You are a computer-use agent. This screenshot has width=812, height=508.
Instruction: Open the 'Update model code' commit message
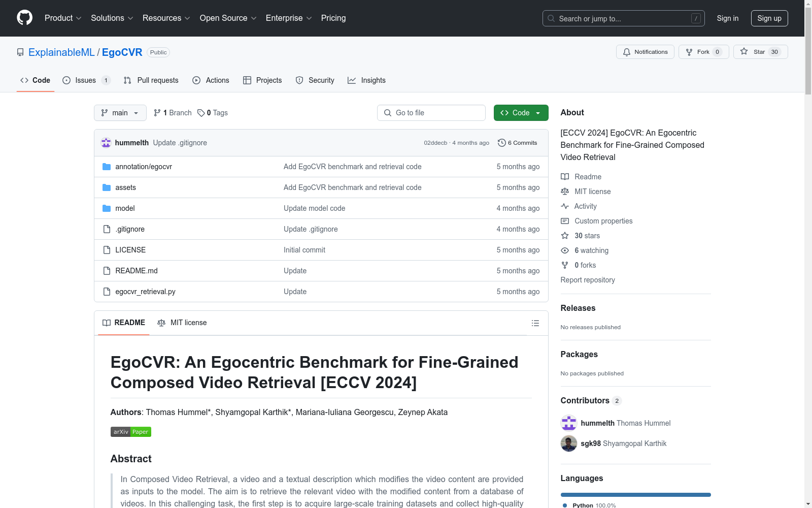[314, 208]
